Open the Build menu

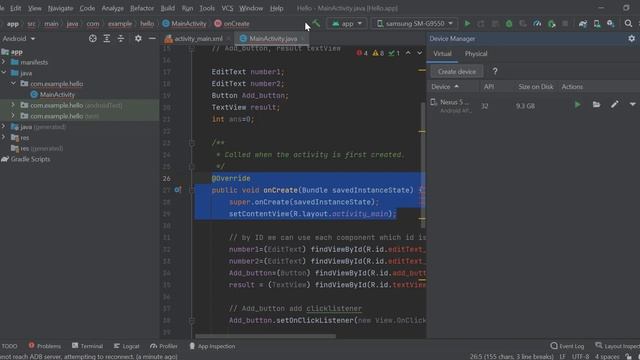click(167, 8)
